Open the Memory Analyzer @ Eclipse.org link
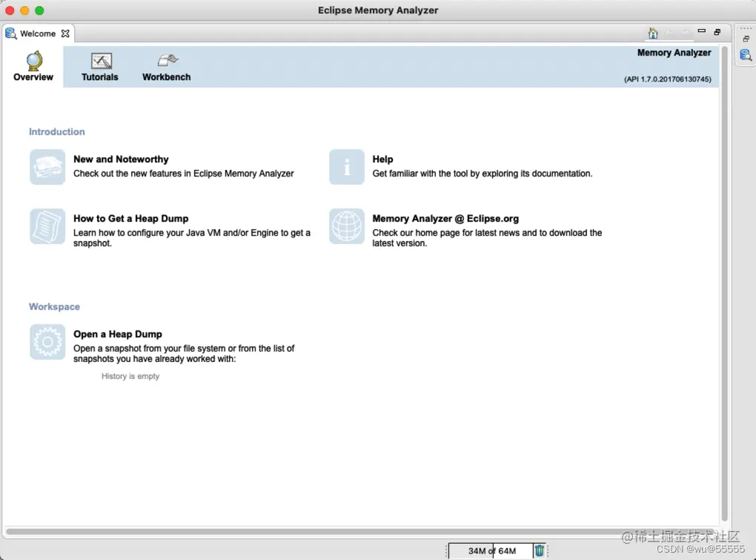The width and height of the screenshot is (756, 560). coord(445,219)
